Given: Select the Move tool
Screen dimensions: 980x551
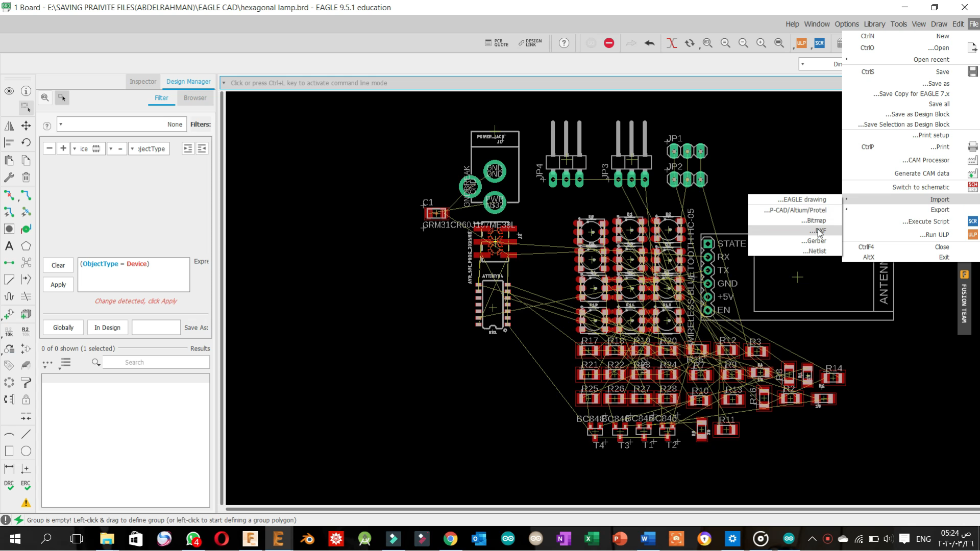Looking at the screenshot, I should tap(26, 126).
